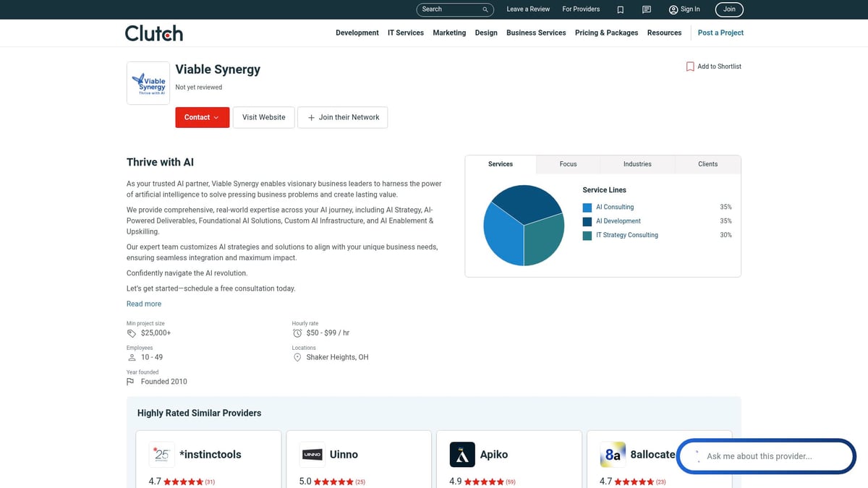Click the Add to Shortlist text
868x488 pixels.
tap(719, 67)
